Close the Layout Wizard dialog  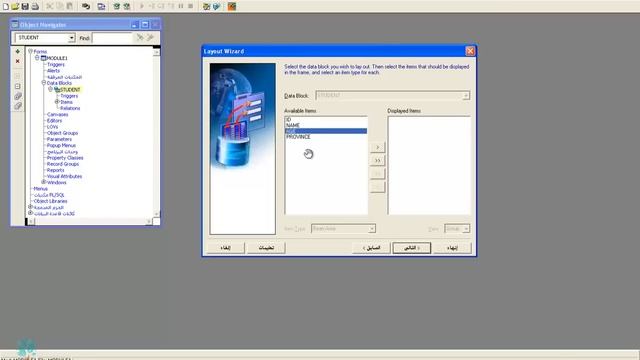[x=470, y=51]
